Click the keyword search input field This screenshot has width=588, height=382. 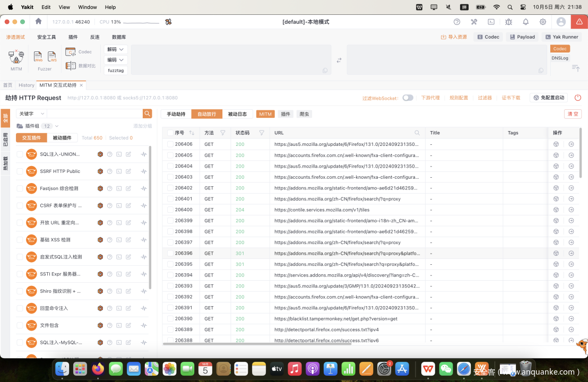(x=94, y=114)
